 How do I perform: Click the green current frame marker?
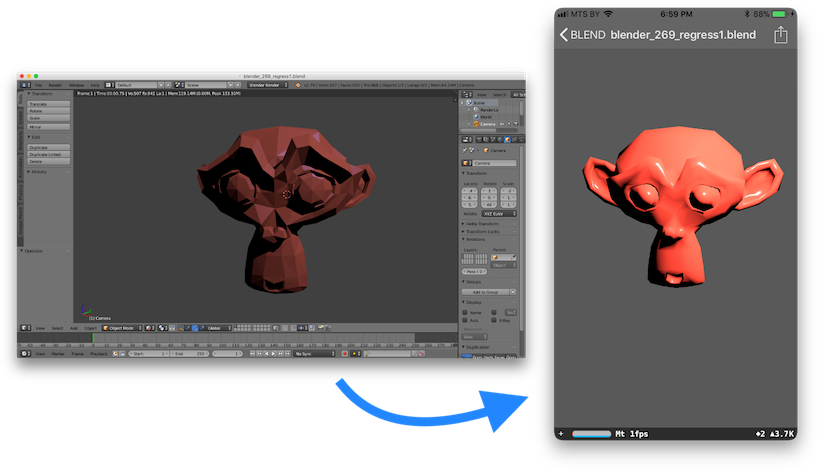click(x=93, y=338)
